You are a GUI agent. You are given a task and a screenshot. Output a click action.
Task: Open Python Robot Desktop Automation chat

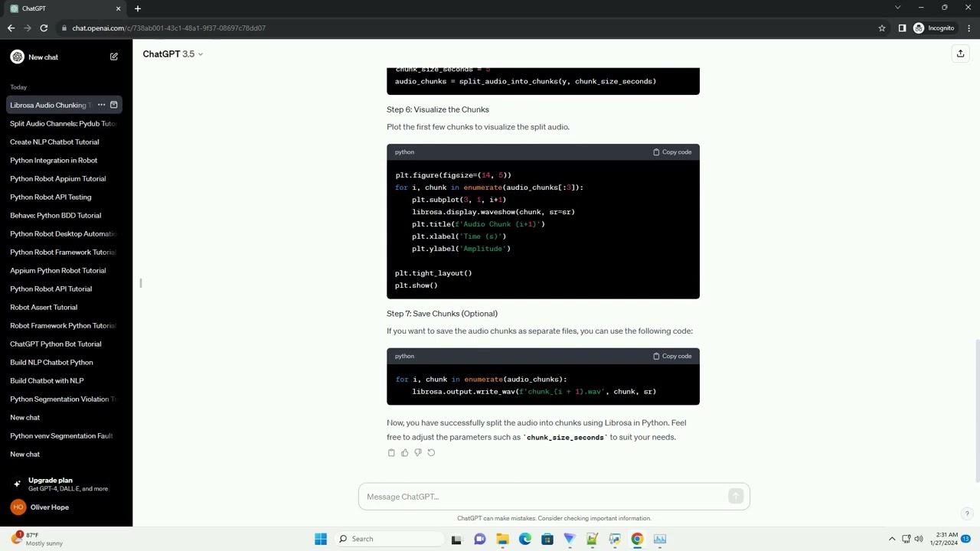[x=63, y=233]
